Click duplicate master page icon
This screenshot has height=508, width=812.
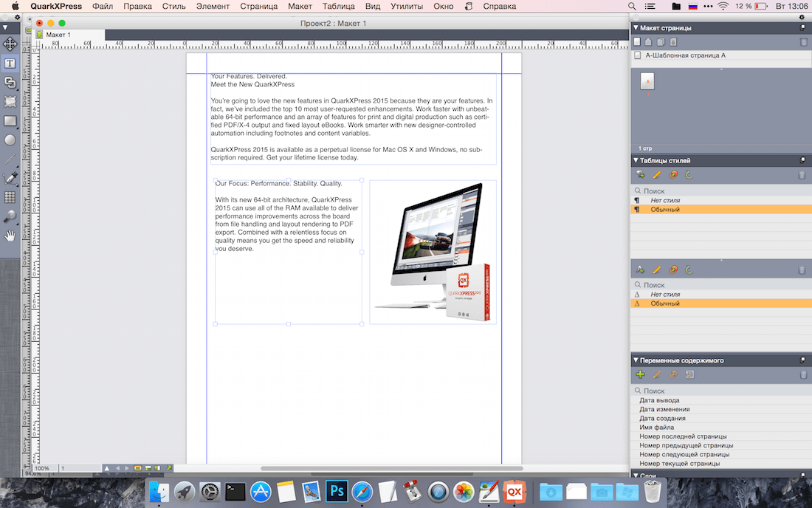tap(661, 42)
